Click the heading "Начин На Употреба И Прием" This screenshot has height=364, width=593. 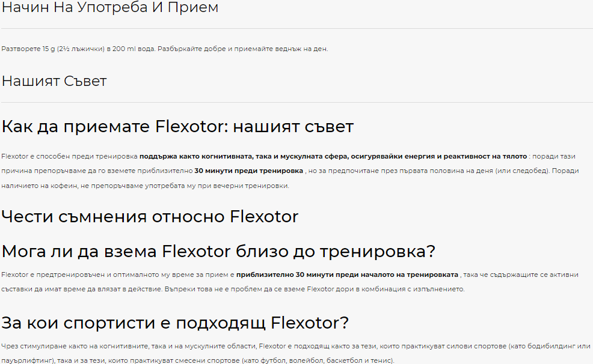pos(109,7)
